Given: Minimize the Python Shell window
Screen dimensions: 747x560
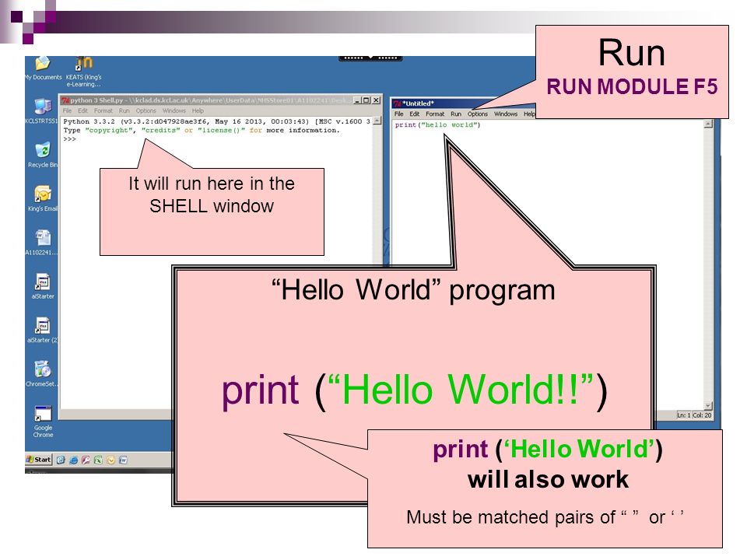Looking at the screenshot, I should (357, 100).
